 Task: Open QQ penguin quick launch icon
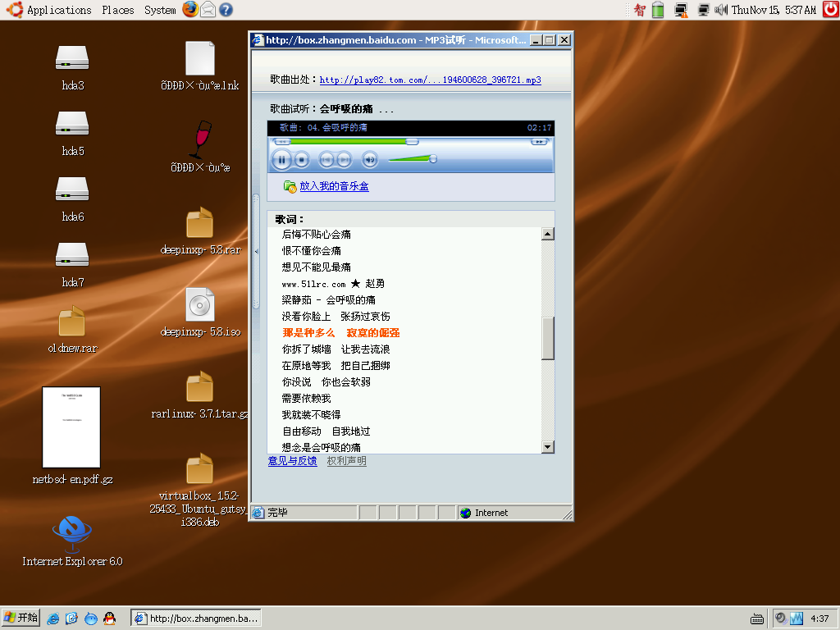click(x=109, y=619)
